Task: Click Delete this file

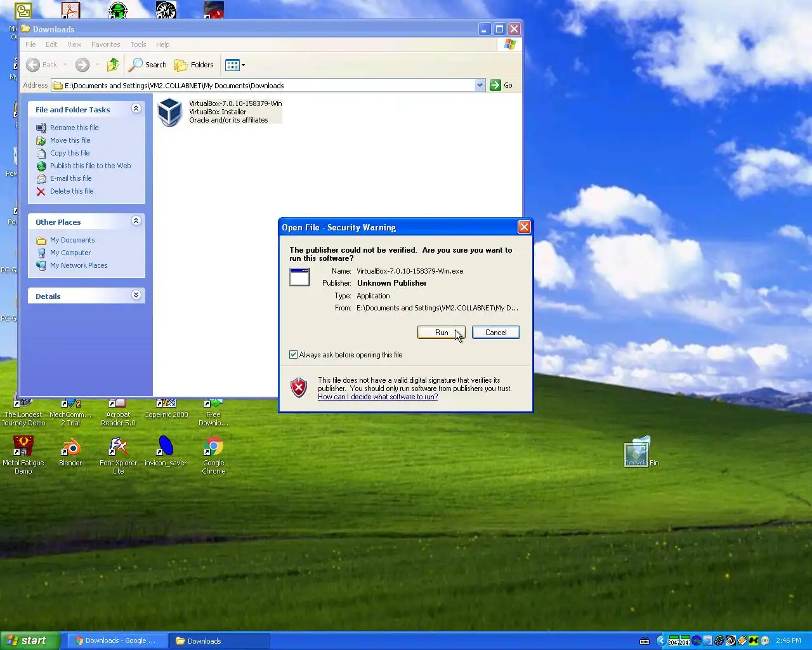Action: (x=72, y=191)
